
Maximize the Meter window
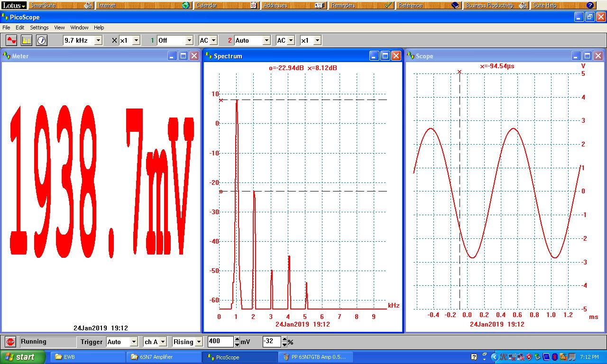[183, 56]
